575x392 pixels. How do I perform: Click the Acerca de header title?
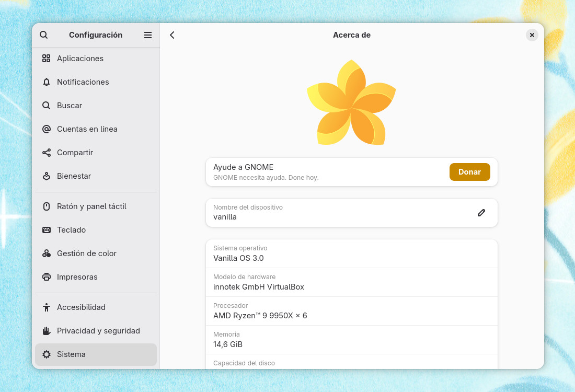[x=352, y=35]
